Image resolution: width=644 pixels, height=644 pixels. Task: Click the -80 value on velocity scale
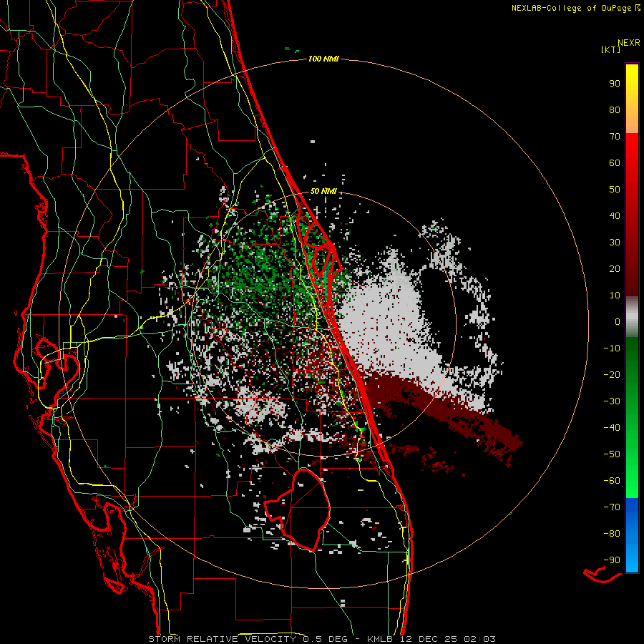click(x=612, y=534)
